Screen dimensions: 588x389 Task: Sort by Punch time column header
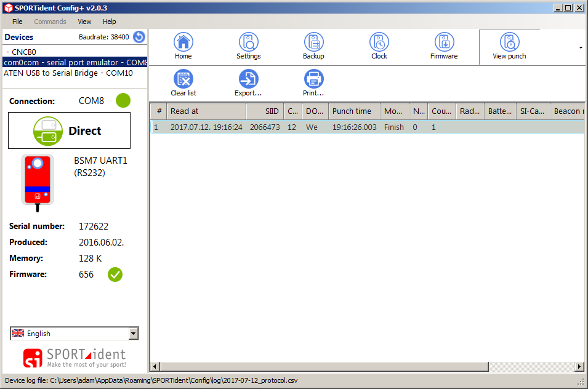tap(355, 111)
